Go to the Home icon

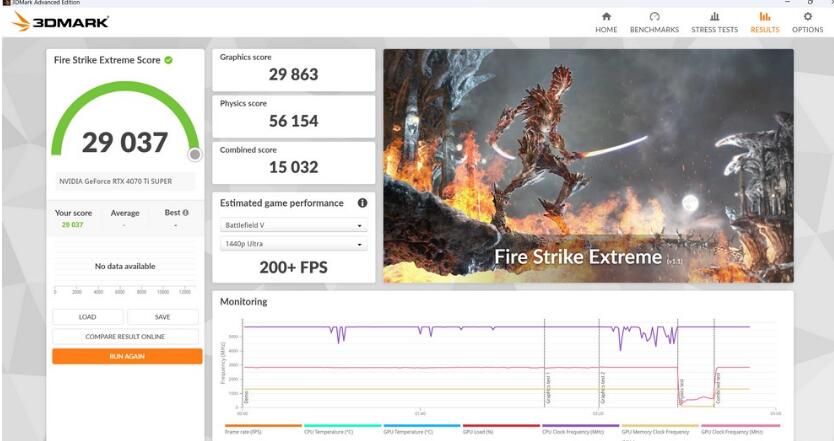(x=606, y=16)
